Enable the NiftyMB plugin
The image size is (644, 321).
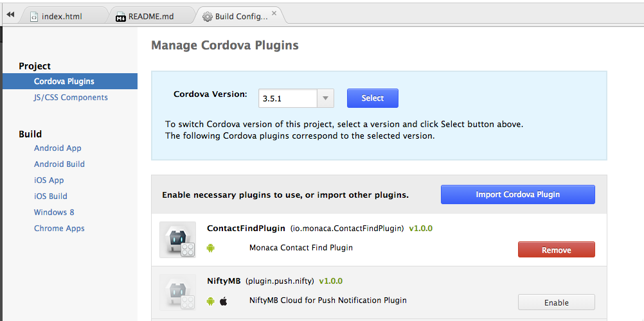556,302
